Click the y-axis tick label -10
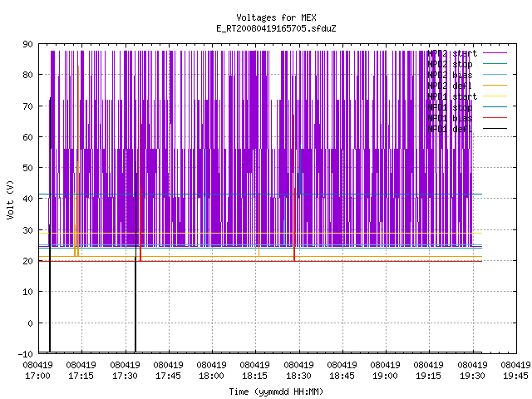 (26, 354)
